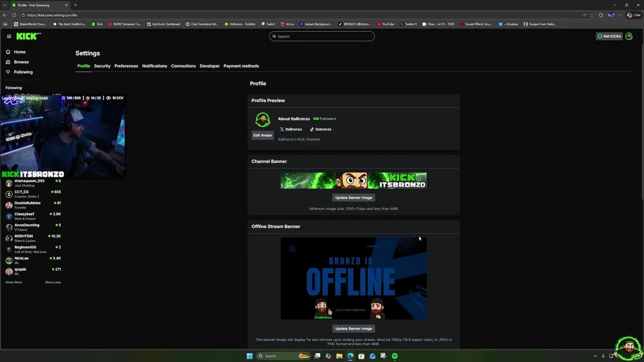The image size is (644, 362).
Task: Open the itch.io bookmark
Action: (288, 24)
